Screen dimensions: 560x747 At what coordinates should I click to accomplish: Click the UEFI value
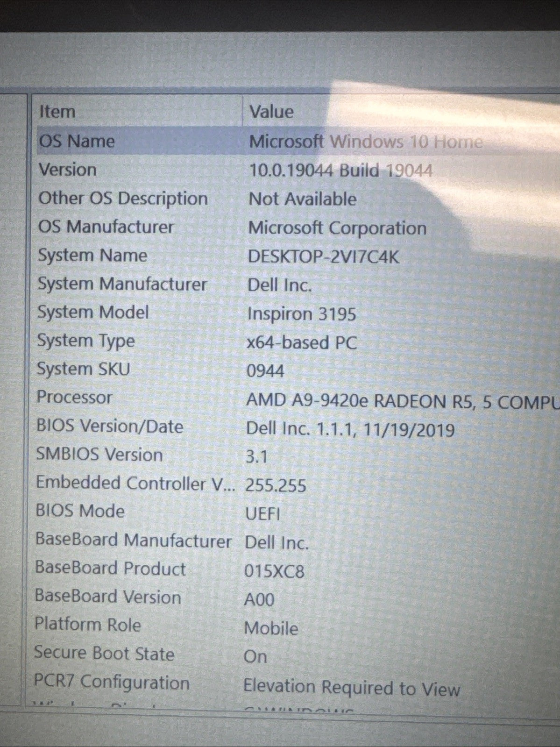[262, 514]
